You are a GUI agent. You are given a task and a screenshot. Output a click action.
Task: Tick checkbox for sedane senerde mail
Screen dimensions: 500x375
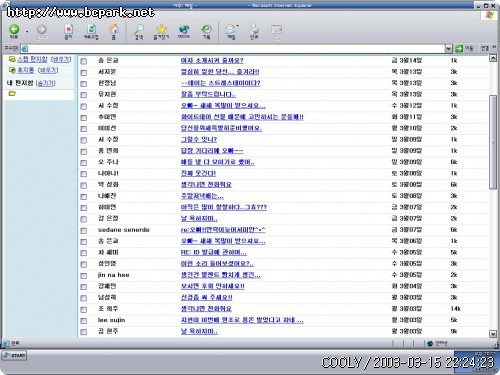click(x=84, y=230)
